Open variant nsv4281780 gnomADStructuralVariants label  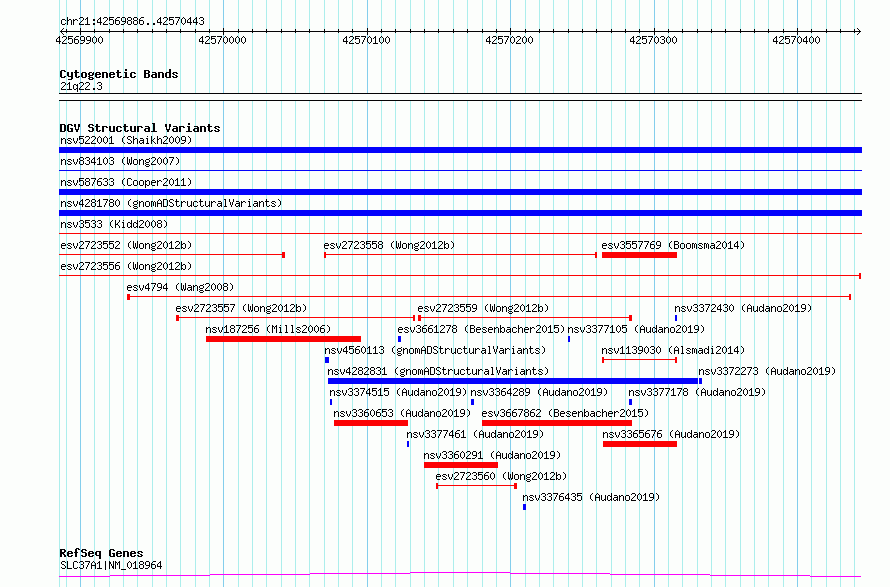coord(171,203)
